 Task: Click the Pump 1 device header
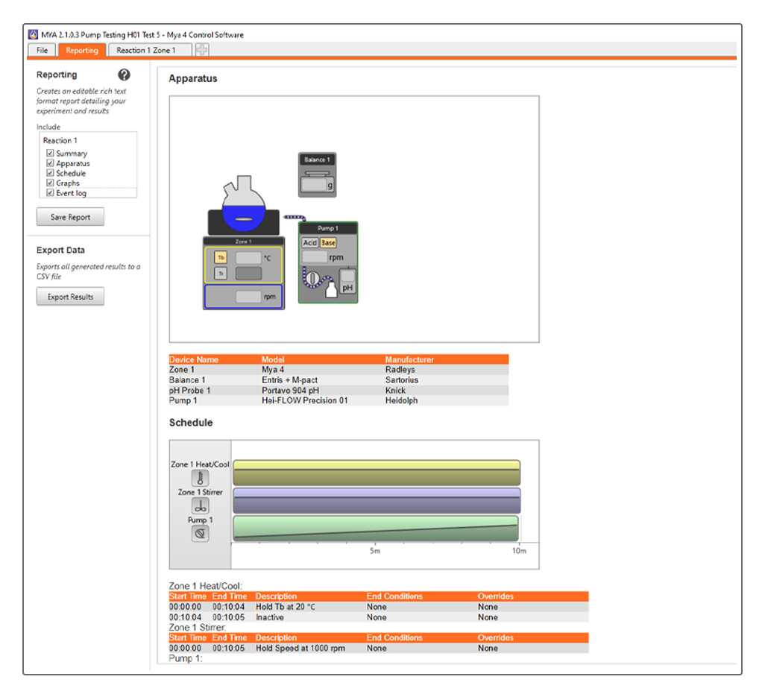coord(328,228)
